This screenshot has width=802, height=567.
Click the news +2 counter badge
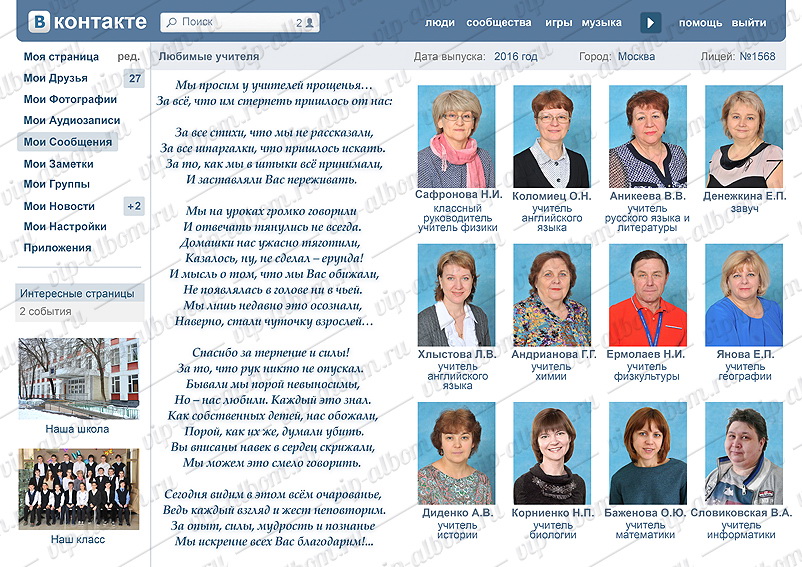[134, 206]
